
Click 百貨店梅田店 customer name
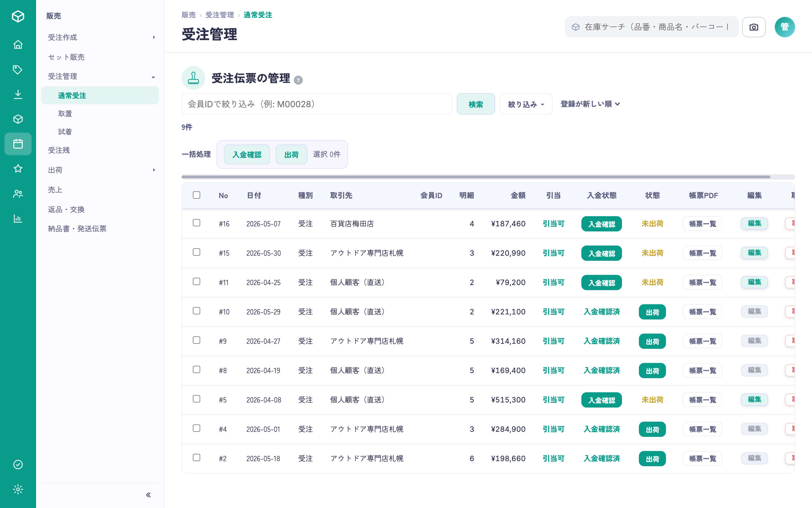(352, 224)
